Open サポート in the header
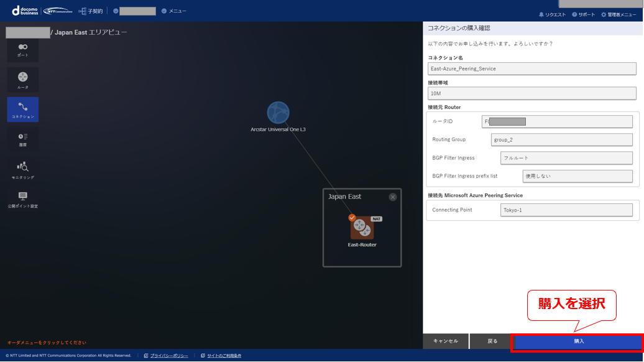This screenshot has width=644, height=362. 583,14
